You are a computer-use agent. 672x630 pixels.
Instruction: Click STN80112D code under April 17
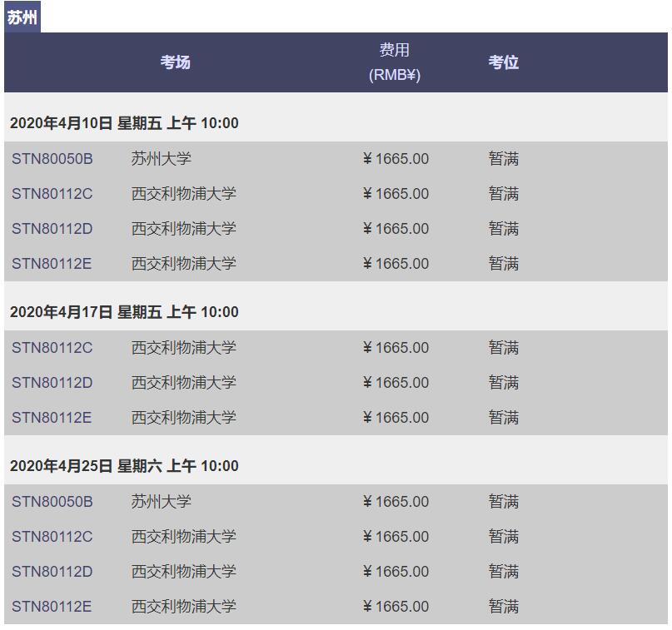tap(52, 383)
